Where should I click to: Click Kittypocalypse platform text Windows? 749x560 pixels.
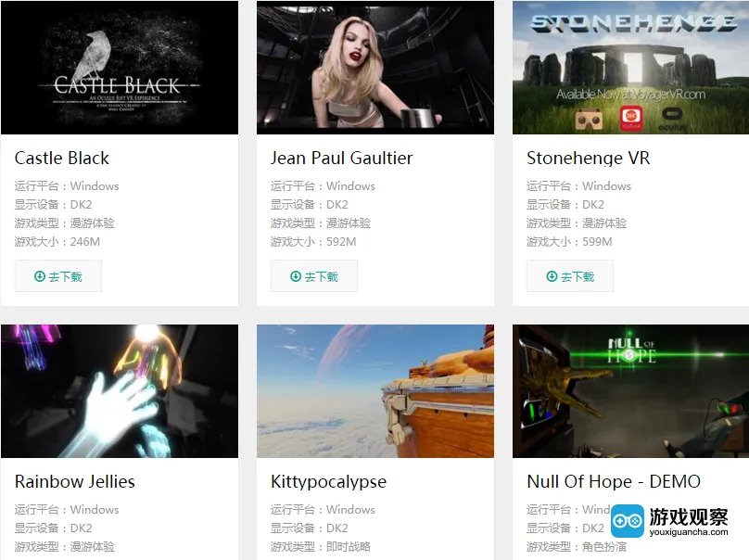click(350, 509)
